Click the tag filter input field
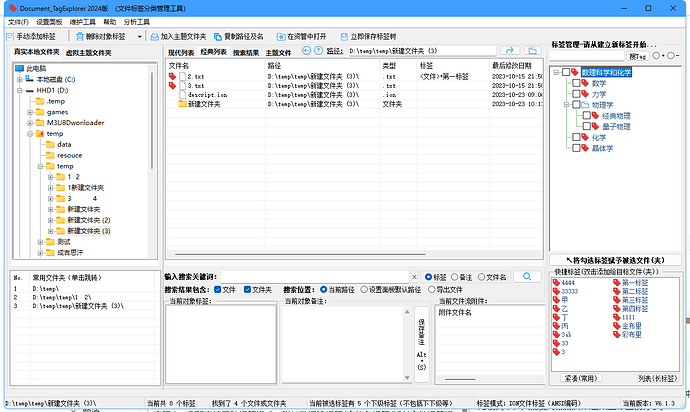690x412 pixels. 587,56
